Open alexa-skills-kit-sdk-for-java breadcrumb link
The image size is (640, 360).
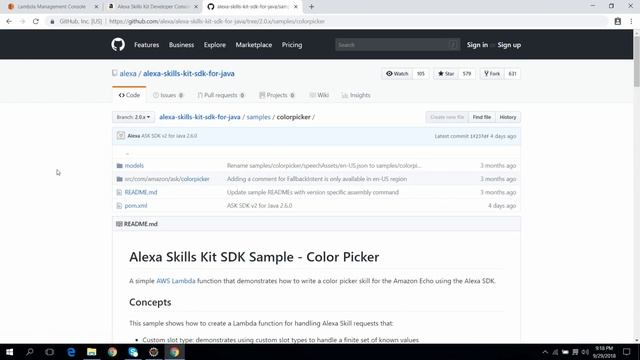200,117
